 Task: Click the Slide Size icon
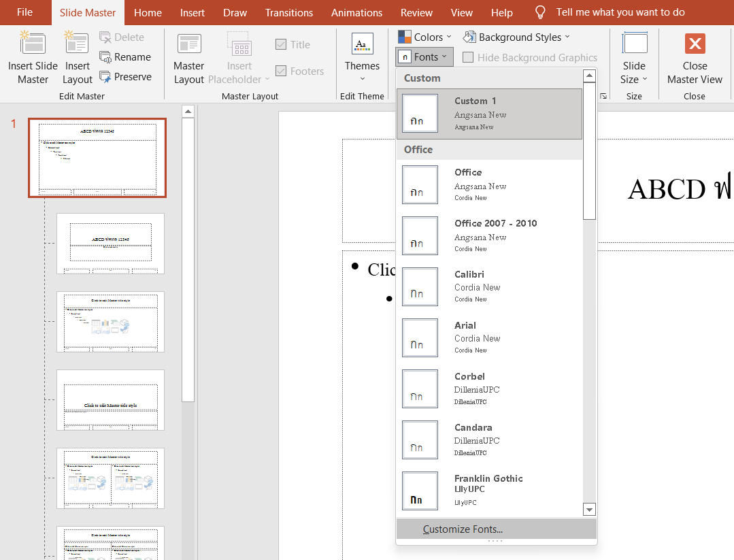[634, 43]
